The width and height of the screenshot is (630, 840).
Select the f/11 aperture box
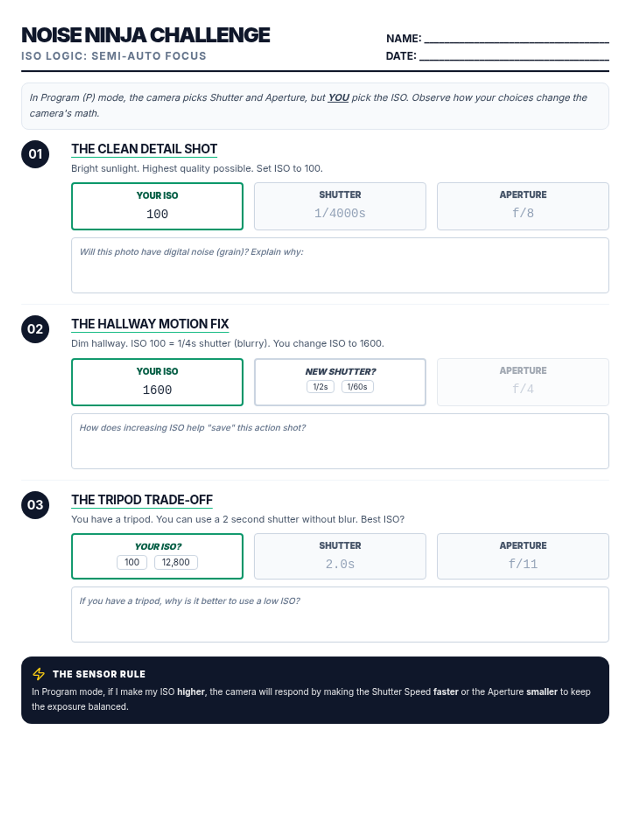click(522, 556)
